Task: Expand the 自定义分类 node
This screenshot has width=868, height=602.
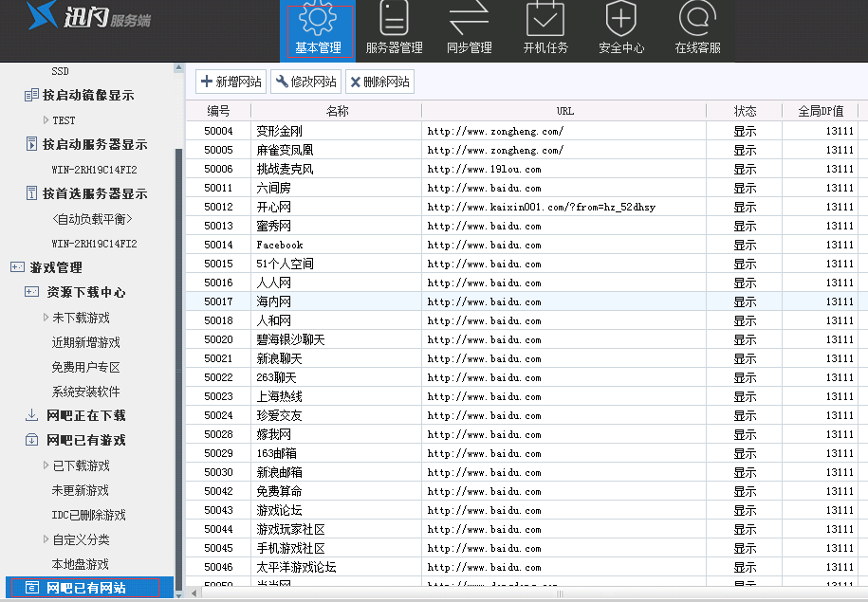Action: point(46,538)
